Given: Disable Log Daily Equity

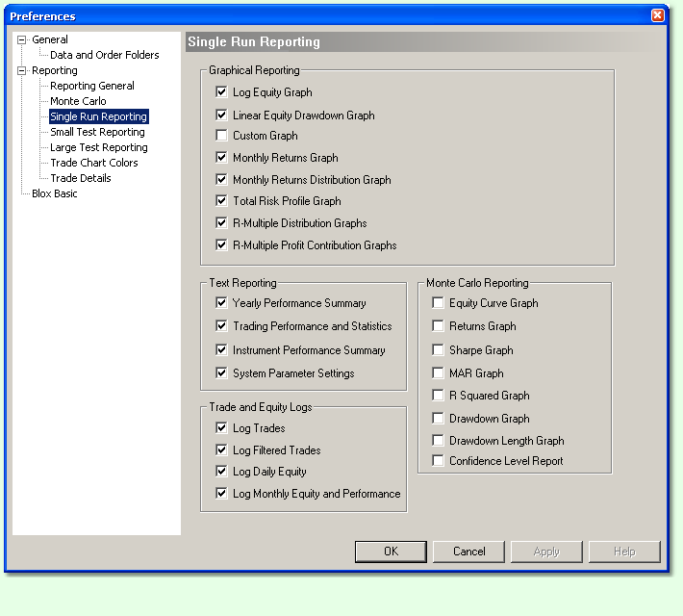Looking at the screenshot, I should (x=221, y=472).
